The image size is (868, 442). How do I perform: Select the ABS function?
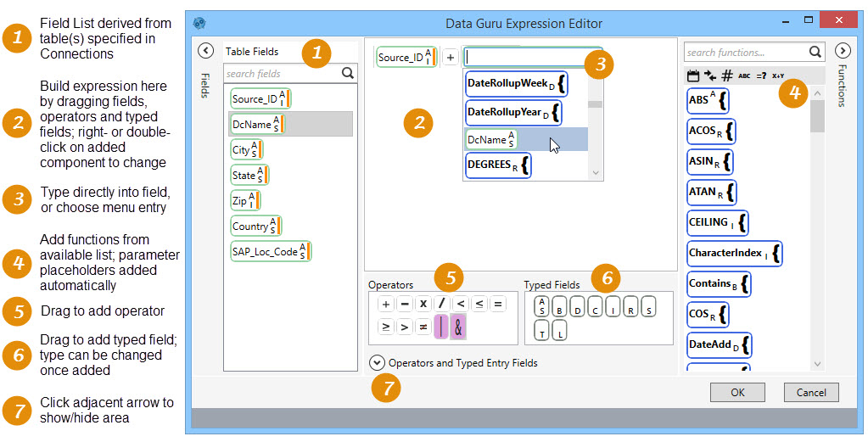click(x=708, y=101)
